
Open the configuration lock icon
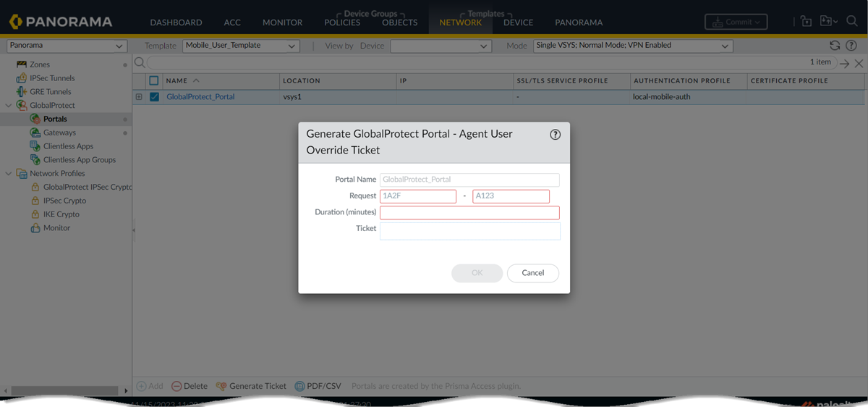click(807, 22)
